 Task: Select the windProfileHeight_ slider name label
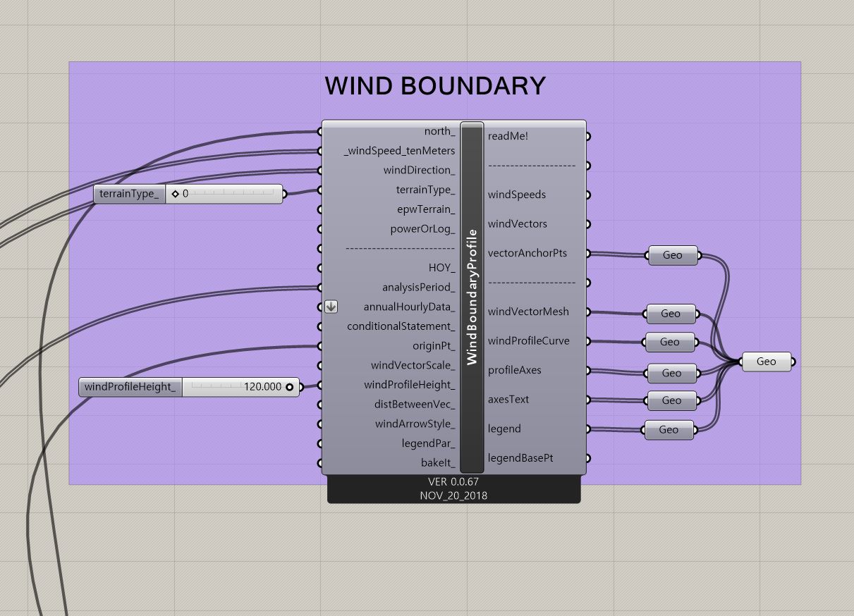[130, 387]
